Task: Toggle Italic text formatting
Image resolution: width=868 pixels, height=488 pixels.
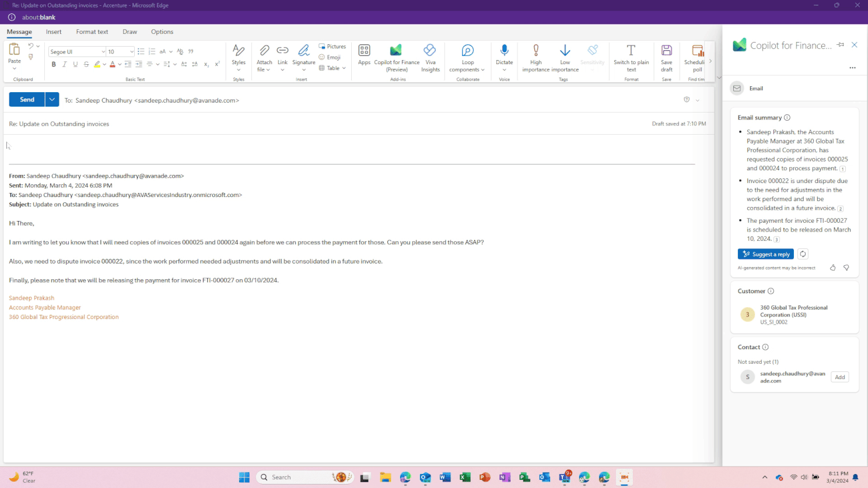Action: coord(64,64)
